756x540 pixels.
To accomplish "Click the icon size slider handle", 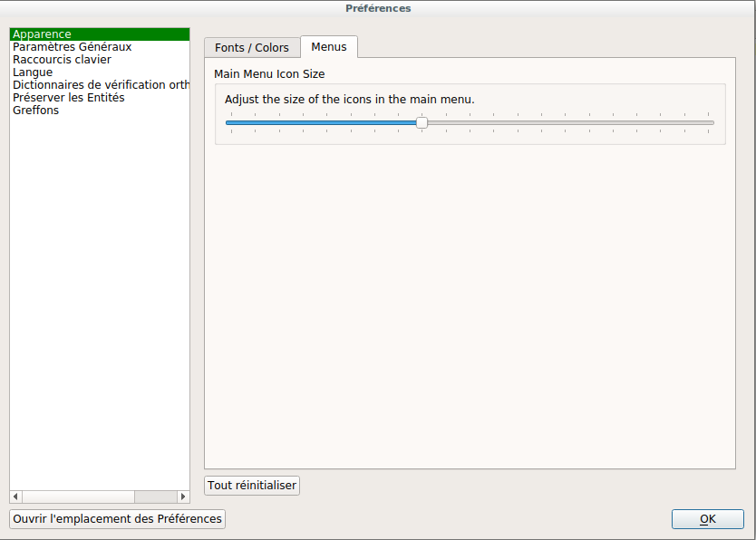I will click(x=422, y=123).
